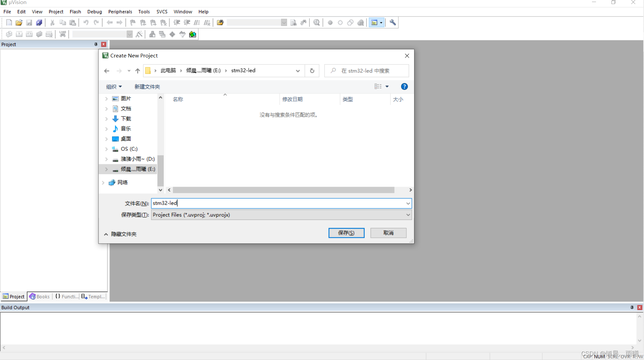This screenshot has width=644, height=360.
Task: Pin the Build Output panel
Action: (x=632, y=307)
